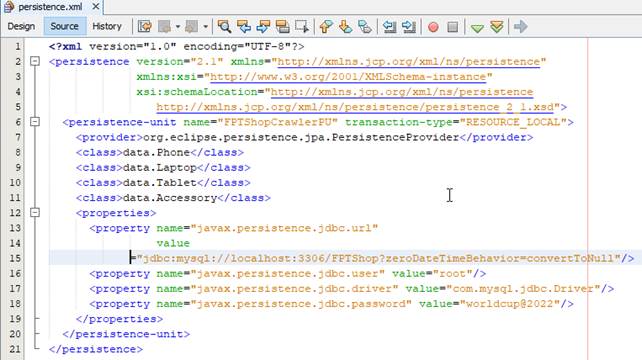The image size is (642, 360).
Task: Select the Source view tab
Action: point(64,26)
